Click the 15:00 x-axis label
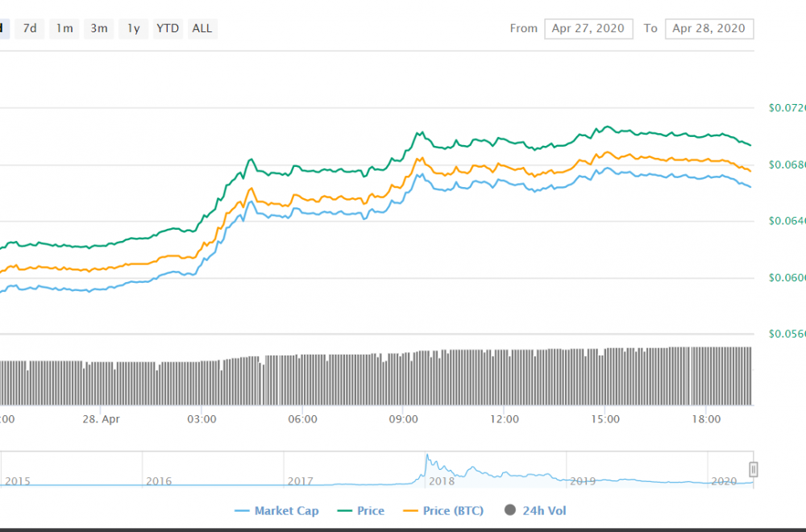The height and width of the screenshot is (532, 806). (605, 419)
